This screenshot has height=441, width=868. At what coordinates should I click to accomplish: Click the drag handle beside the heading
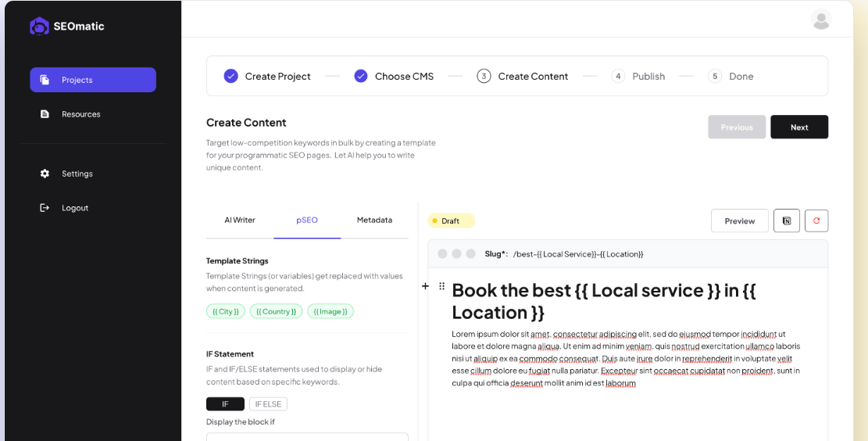click(441, 287)
